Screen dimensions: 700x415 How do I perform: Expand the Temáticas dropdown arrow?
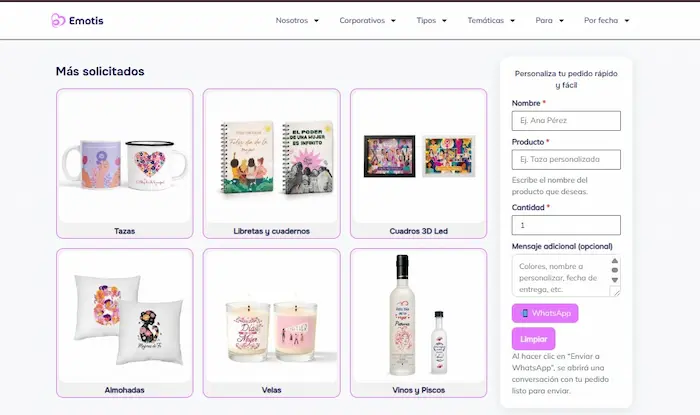click(x=512, y=21)
